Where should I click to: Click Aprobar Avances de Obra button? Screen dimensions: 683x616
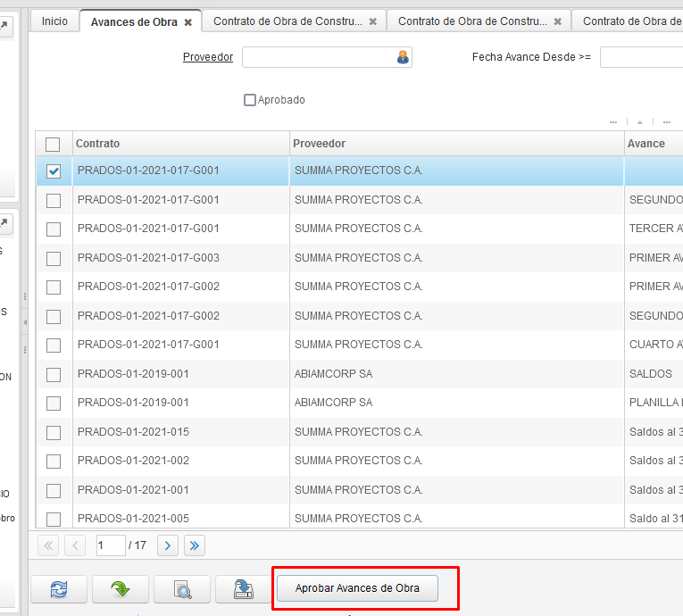(x=357, y=588)
